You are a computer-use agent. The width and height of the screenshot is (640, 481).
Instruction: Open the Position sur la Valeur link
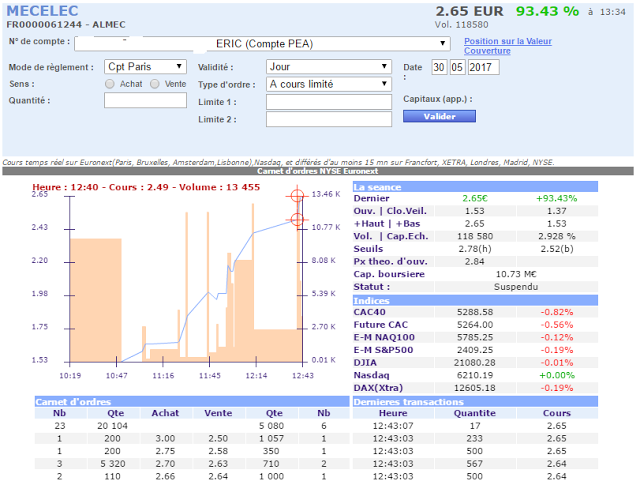pyautogui.click(x=508, y=41)
